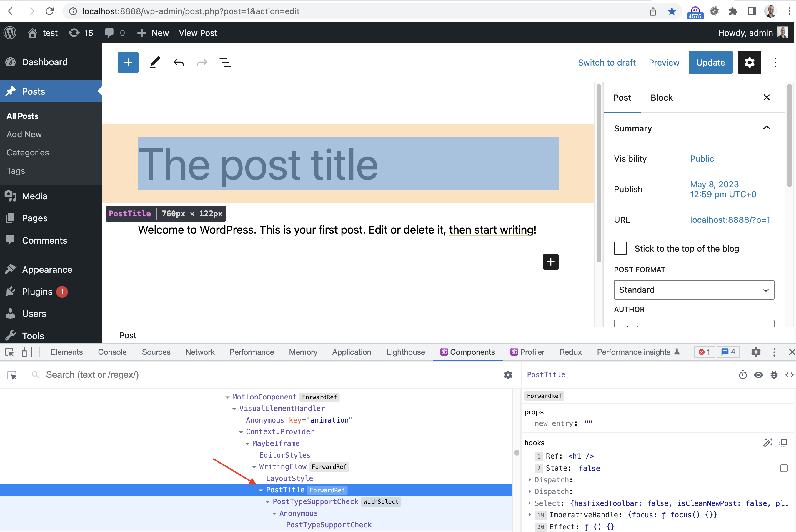Open the Network DevTools tab

point(200,352)
